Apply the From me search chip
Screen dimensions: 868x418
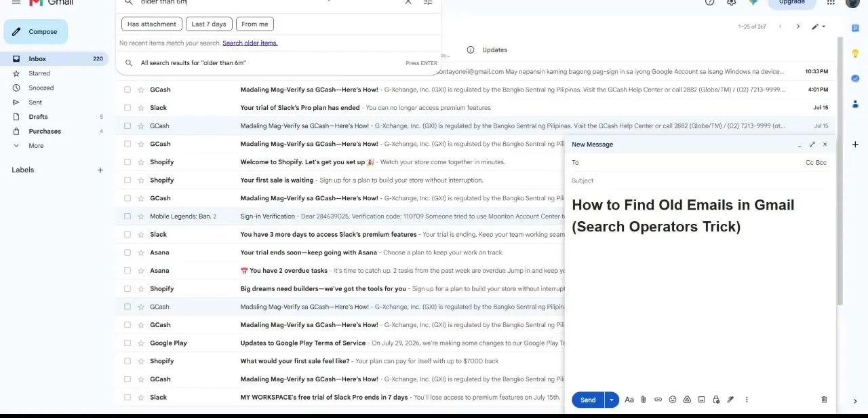[255, 24]
